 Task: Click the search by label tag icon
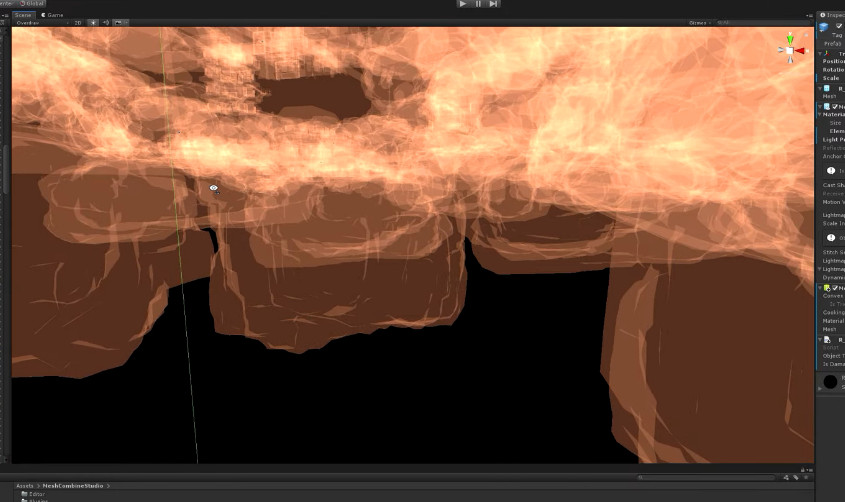coord(796,478)
